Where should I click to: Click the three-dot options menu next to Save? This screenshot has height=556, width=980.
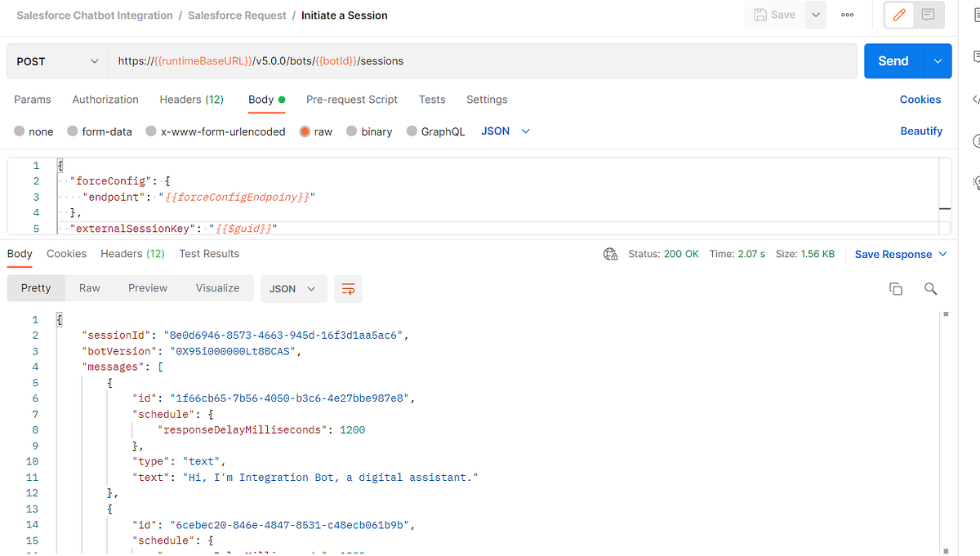coord(847,15)
